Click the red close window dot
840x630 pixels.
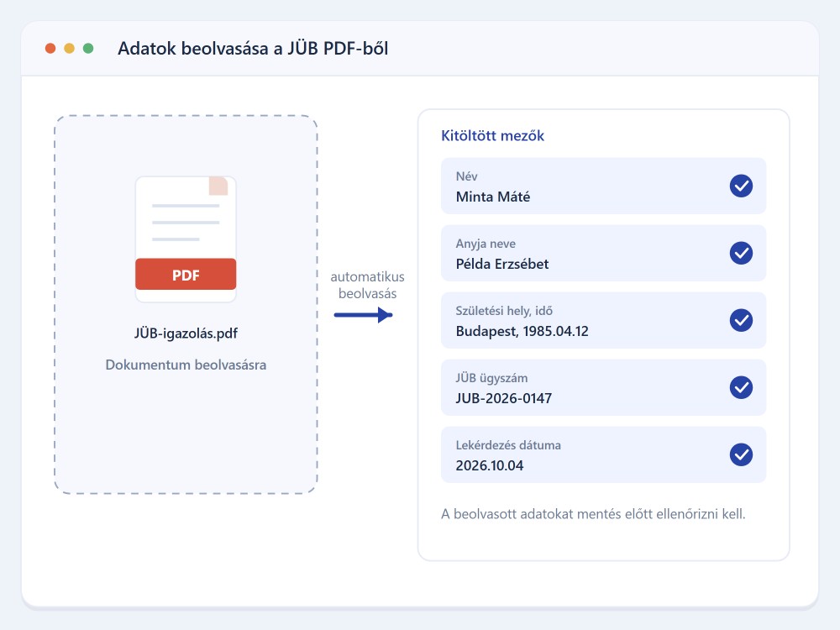pyautogui.click(x=50, y=49)
